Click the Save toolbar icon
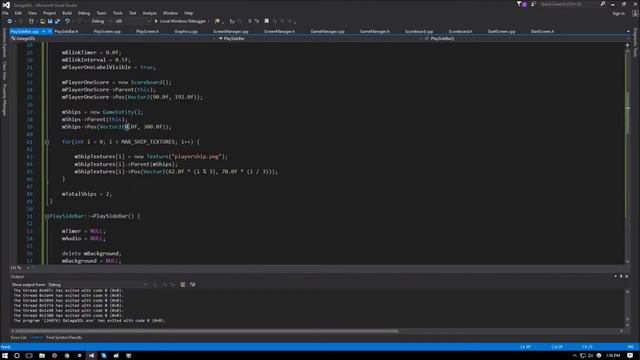This screenshot has height=360, width=640. pyautogui.click(x=50, y=21)
